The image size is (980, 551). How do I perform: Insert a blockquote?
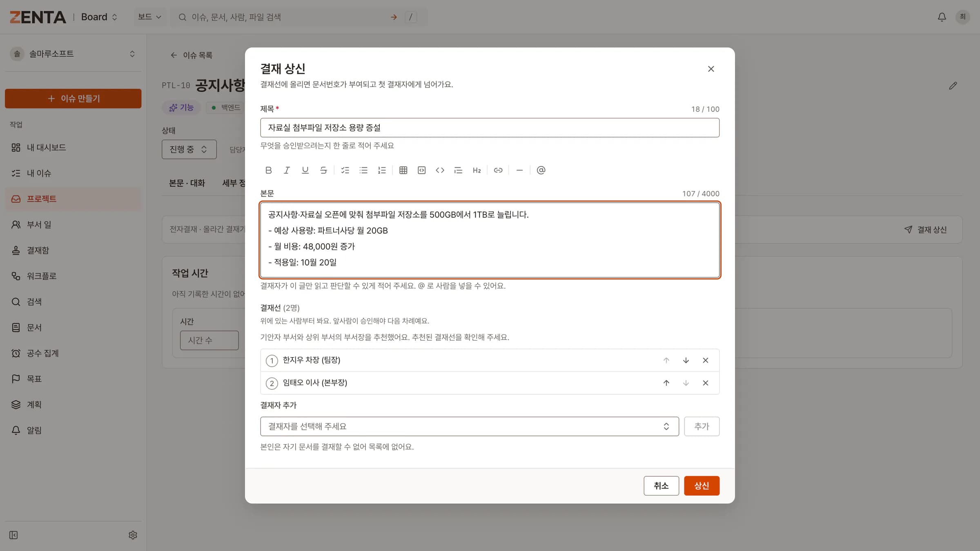click(x=458, y=170)
